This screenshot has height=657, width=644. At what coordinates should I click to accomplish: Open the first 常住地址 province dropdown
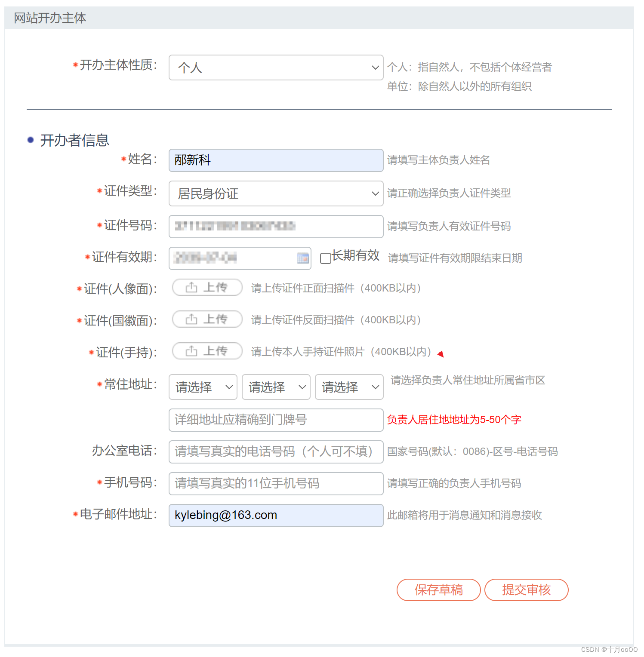(203, 387)
